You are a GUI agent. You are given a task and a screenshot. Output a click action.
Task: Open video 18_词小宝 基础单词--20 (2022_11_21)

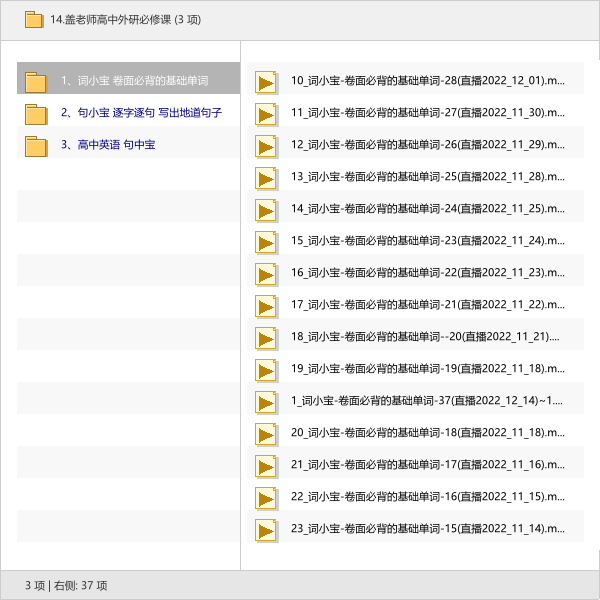[425, 337]
